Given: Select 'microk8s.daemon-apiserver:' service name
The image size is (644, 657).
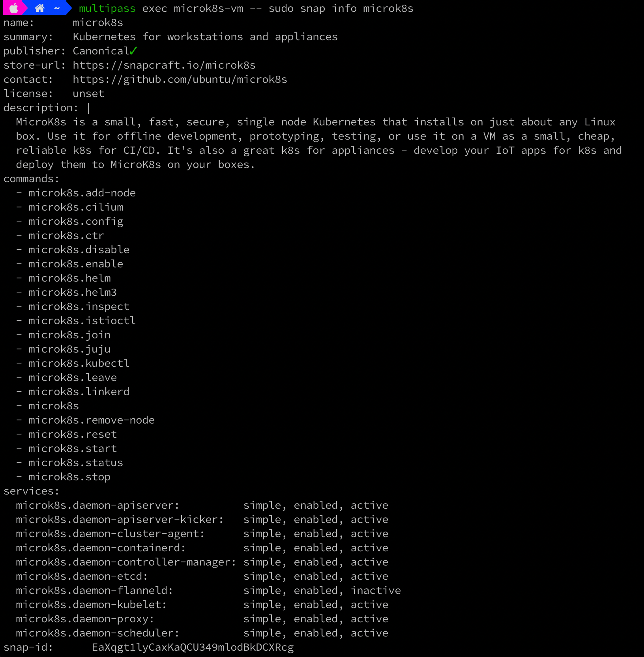Looking at the screenshot, I should [98, 505].
